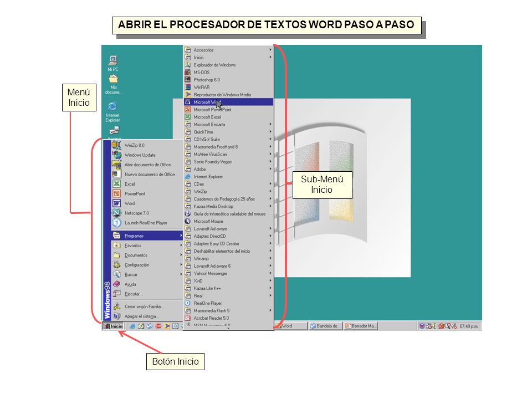Select McAfee VirusScan menu entry
The height and width of the screenshot is (399, 532).
point(229,154)
